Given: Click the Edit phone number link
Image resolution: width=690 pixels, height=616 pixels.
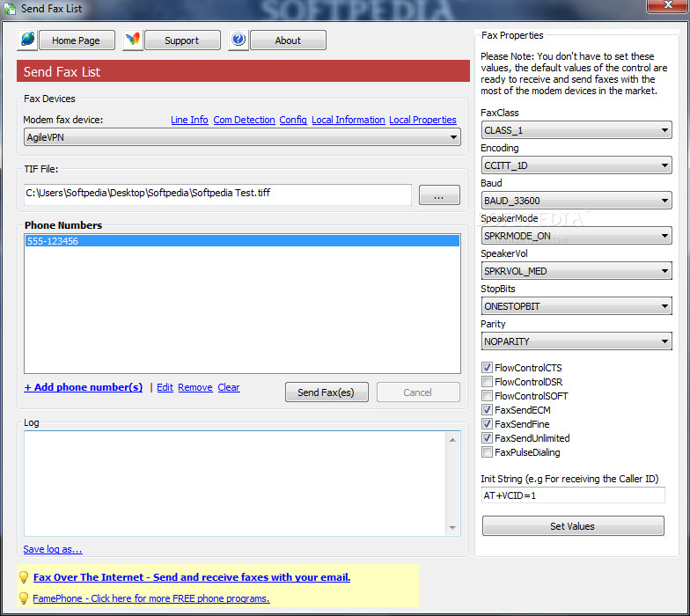Looking at the screenshot, I should [165, 387].
